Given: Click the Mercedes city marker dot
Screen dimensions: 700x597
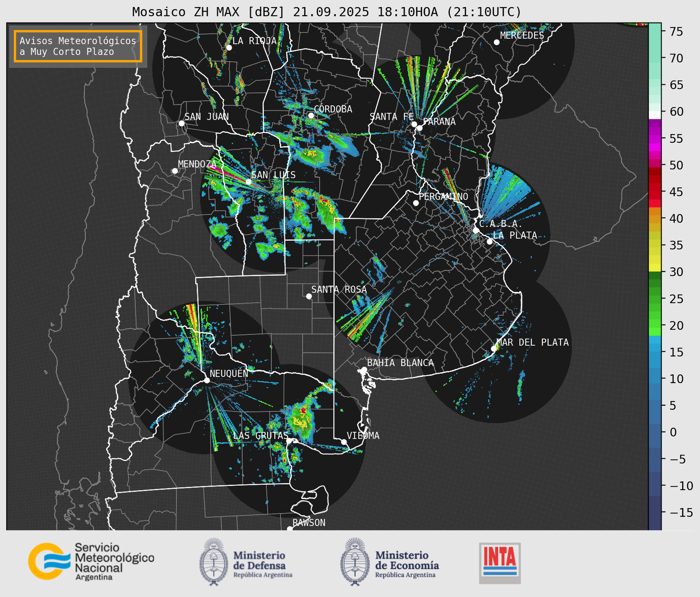Looking at the screenshot, I should [496, 42].
